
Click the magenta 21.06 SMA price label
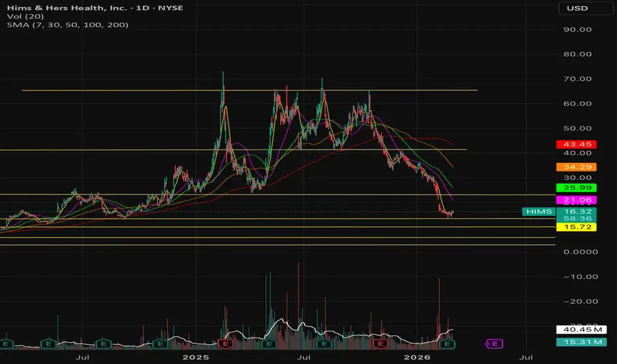(x=577, y=200)
